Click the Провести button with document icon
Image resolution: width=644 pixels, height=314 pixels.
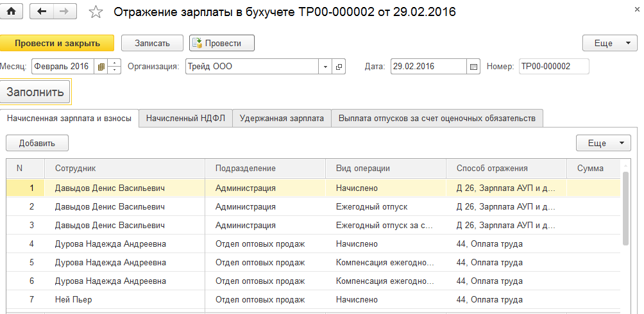[222, 43]
